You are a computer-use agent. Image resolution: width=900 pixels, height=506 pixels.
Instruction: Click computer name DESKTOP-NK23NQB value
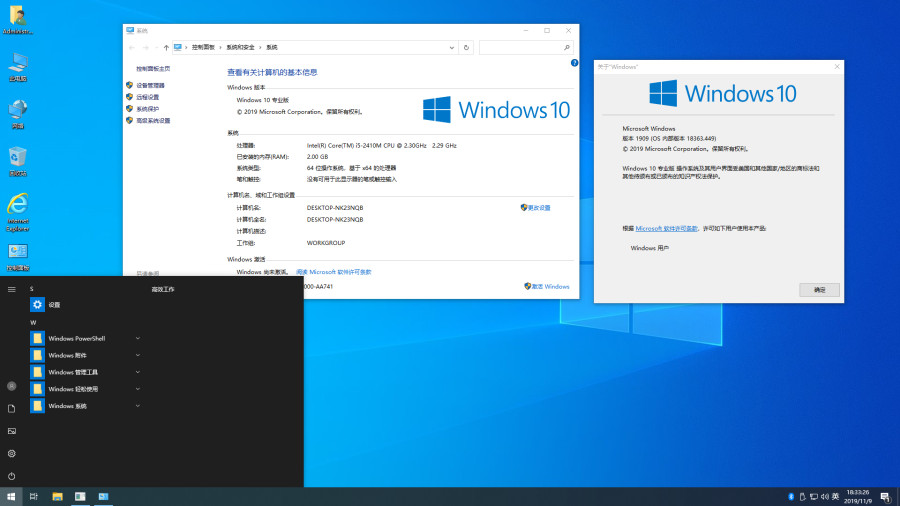335,208
